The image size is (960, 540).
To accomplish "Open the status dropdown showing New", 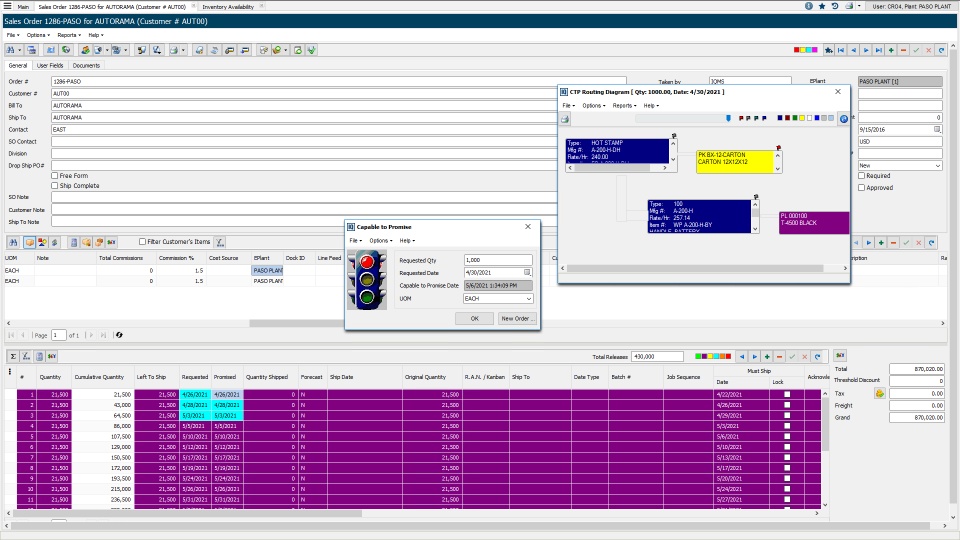I will coord(937,165).
